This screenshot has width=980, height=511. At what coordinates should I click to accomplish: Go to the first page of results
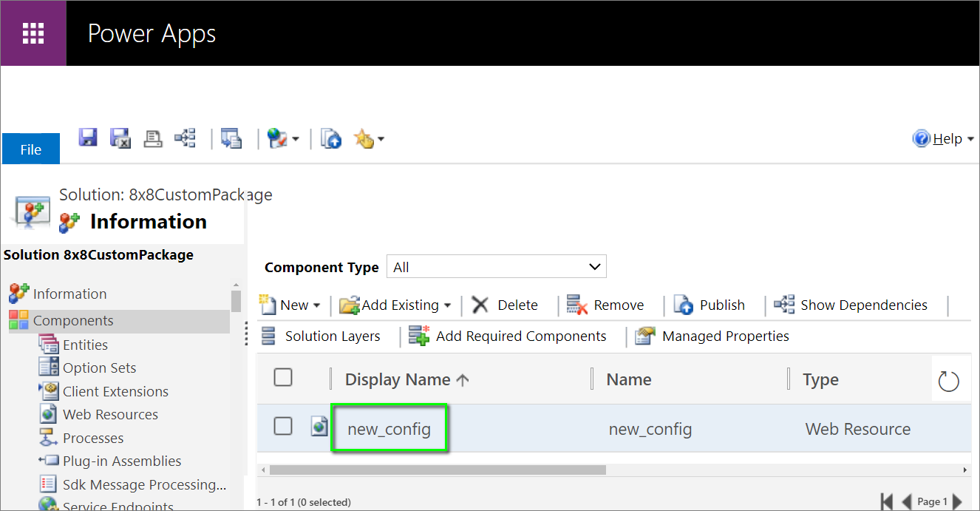tap(888, 501)
